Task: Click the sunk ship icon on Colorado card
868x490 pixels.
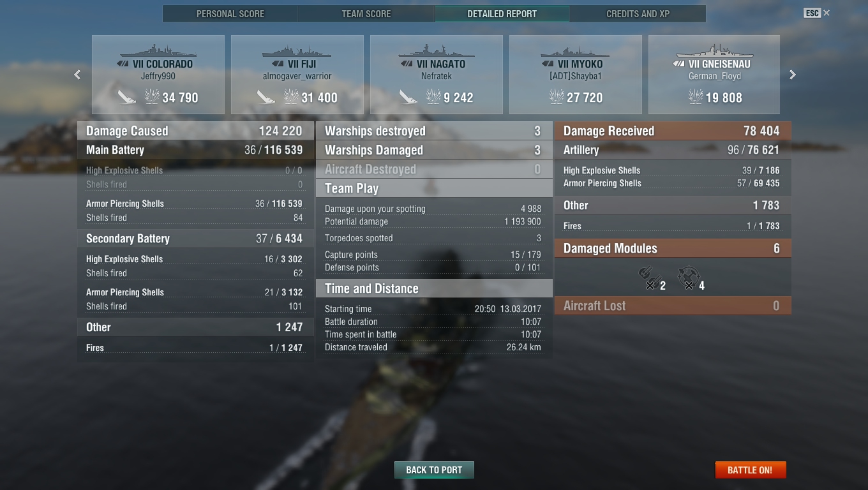Action: click(x=127, y=97)
